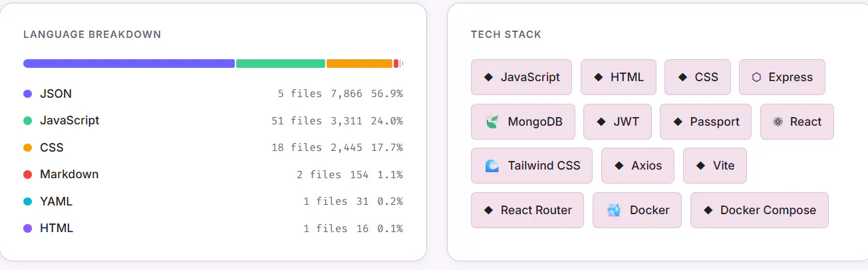Select the Express chip
Viewport: 868px width, 270px height.
pyautogui.click(x=782, y=77)
